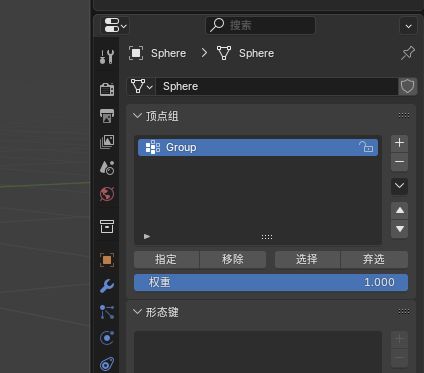This screenshot has width=424, height=373.
Task: Open the Render properties tab
Action: point(107,89)
